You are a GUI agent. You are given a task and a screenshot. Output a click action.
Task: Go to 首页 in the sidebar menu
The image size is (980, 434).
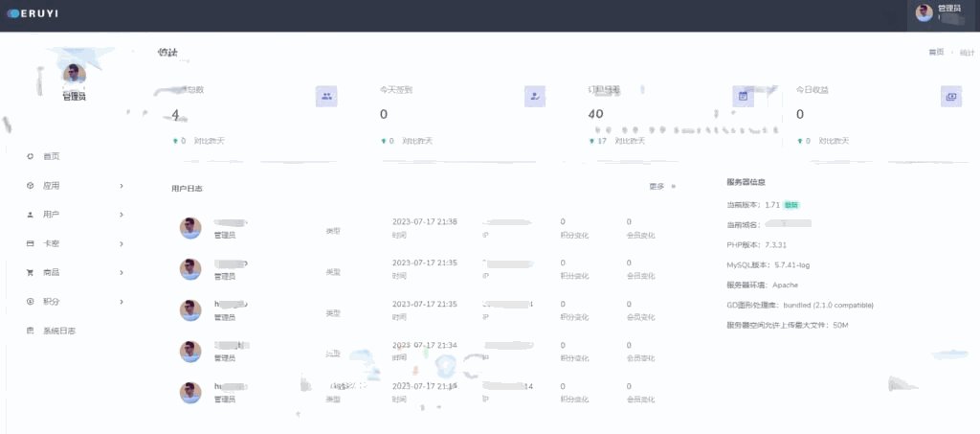[x=52, y=156]
